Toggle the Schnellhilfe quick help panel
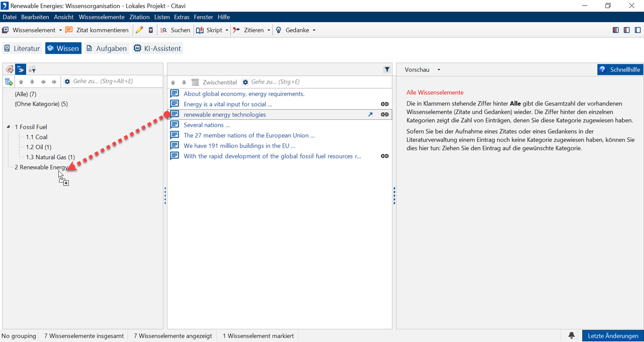This screenshot has width=644, height=342. 620,70
